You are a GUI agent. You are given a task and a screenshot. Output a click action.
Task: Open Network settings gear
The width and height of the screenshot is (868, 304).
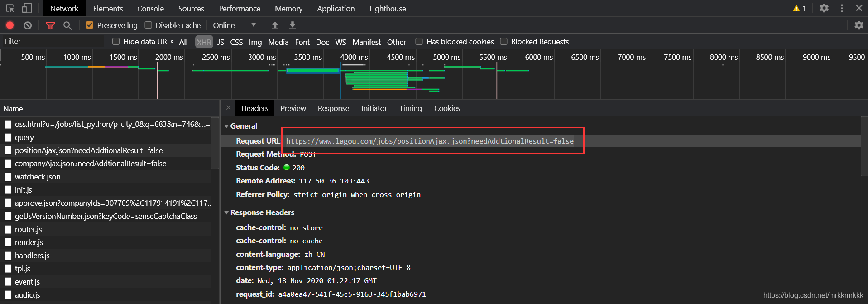pyautogui.click(x=859, y=25)
